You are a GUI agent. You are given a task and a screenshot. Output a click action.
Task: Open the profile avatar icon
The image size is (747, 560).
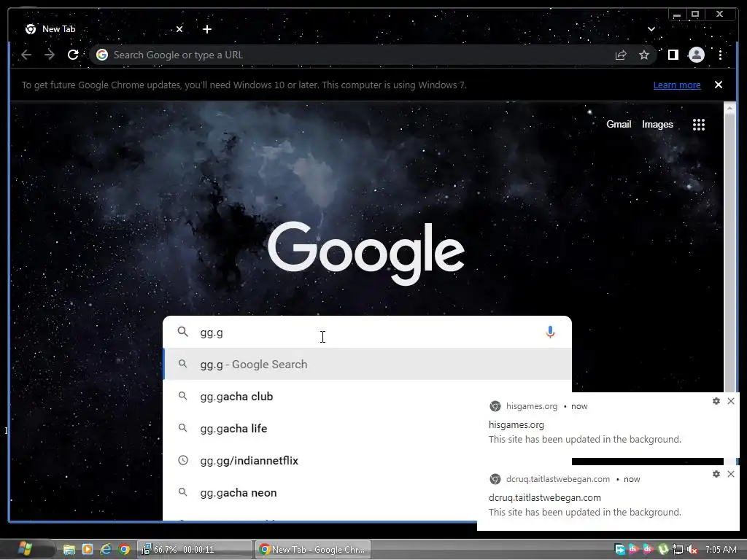[x=697, y=55]
